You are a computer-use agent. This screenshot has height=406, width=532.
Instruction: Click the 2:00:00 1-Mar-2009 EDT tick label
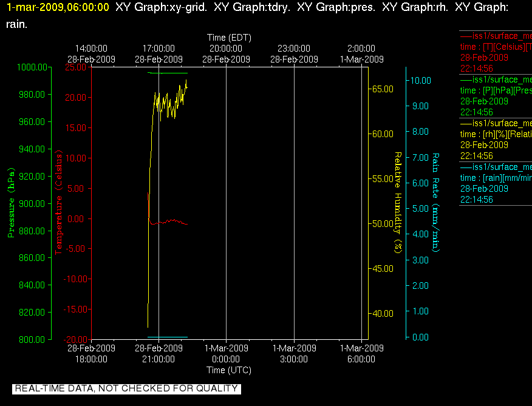pyautogui.click(x=362, y=54)
